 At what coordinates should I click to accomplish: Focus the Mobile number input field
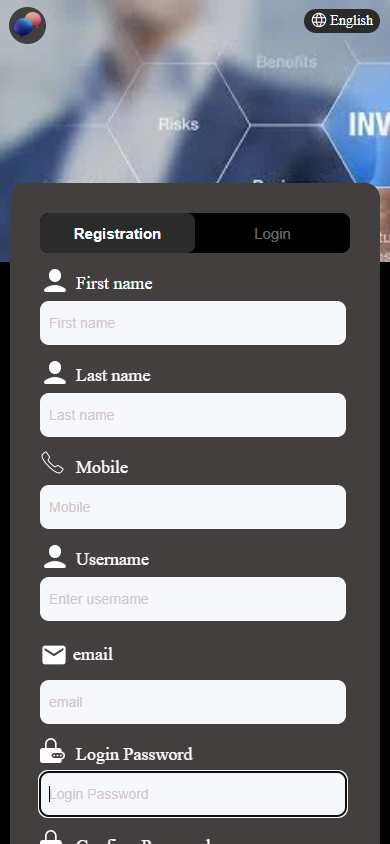point(193,507)
